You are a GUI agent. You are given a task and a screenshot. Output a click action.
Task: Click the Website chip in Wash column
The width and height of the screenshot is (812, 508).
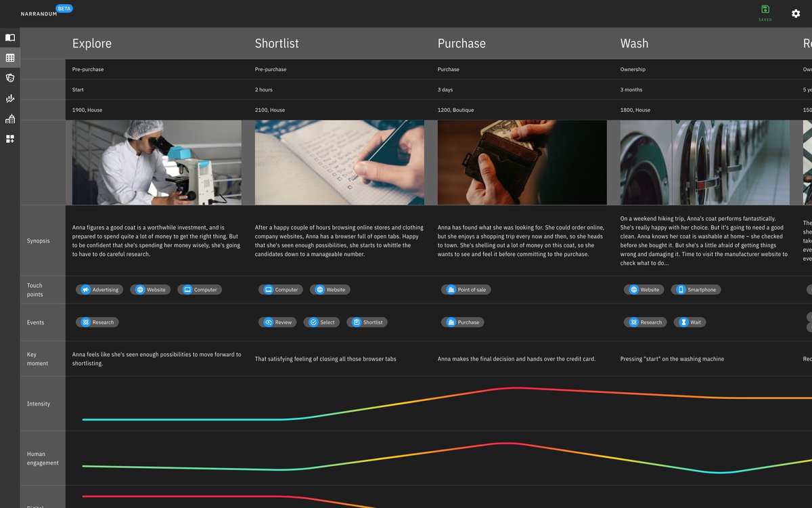644,289
